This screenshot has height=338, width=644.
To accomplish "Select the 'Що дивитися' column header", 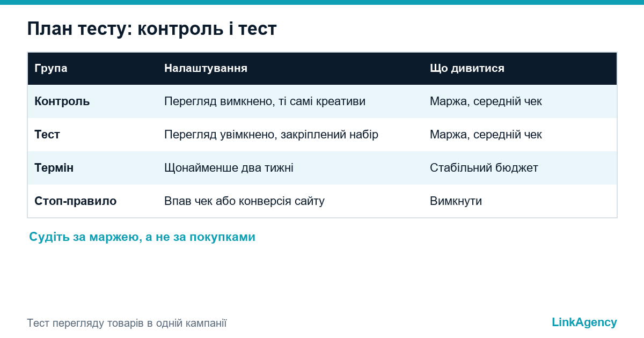I will pyautogui.click(x=467, y=68).
